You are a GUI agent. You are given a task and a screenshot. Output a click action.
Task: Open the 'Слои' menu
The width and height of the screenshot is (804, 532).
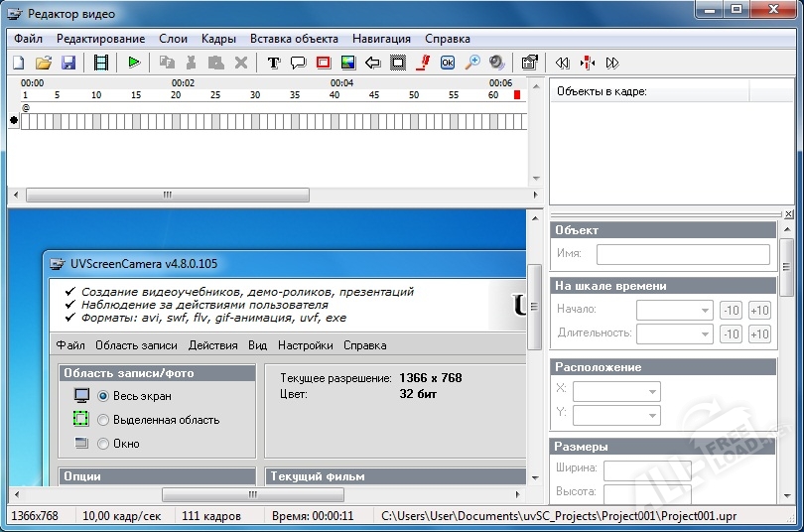[173, 39]
